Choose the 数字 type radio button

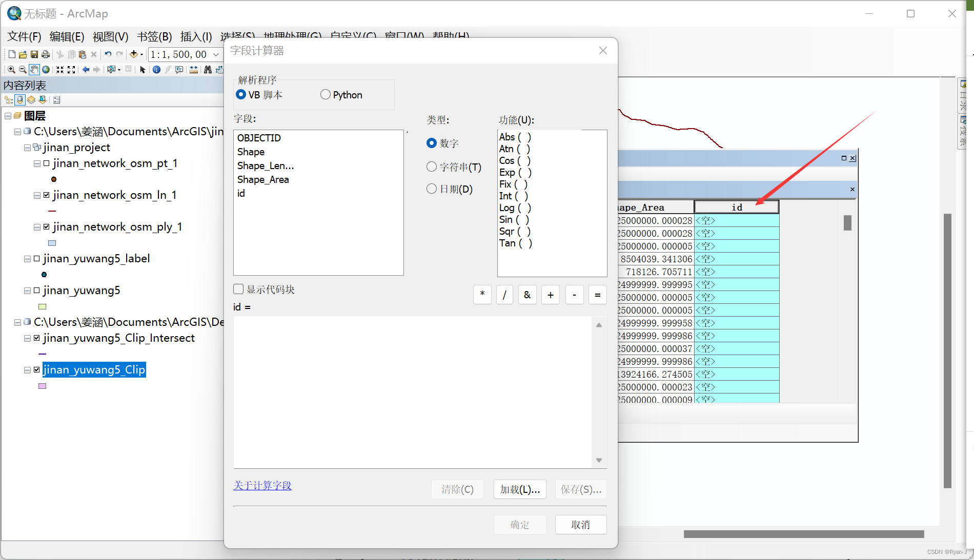[432, 143]
